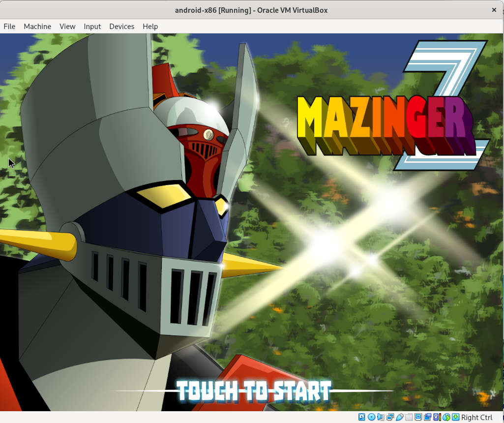Click the USB devices status icon
Viewport: 504px width, 423px height.
(x=399, y=417)
